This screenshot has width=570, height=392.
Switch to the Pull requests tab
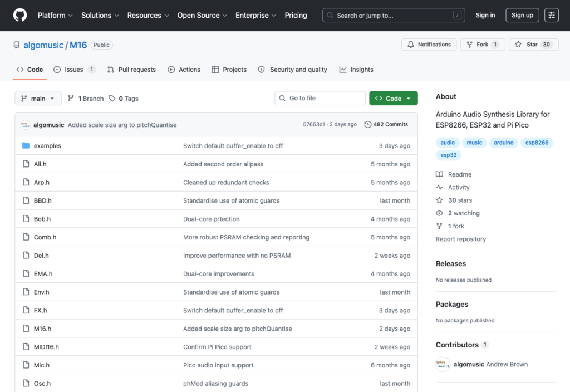point(131,70)
